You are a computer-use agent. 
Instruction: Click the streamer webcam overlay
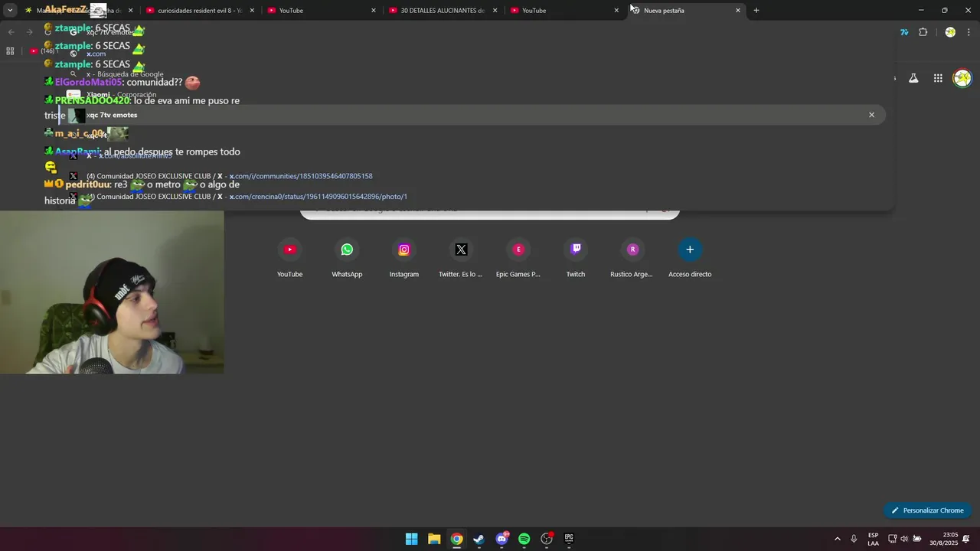coord(112,292)
